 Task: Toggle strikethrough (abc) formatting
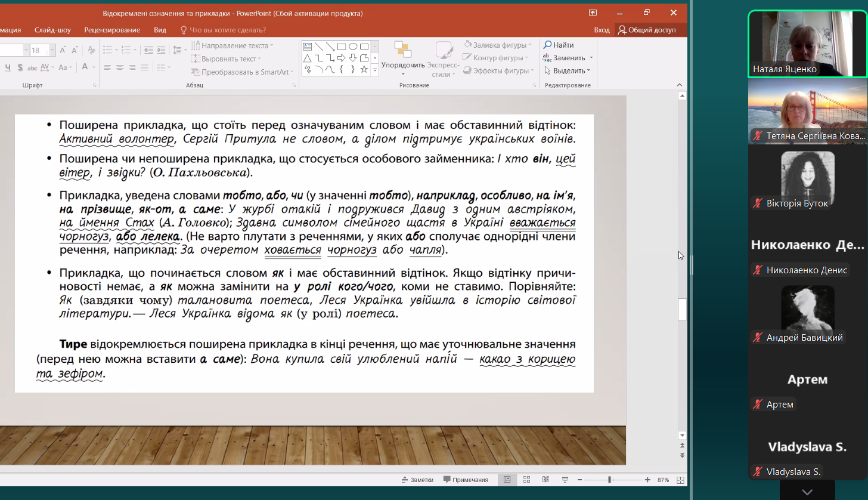[x=33, y=67]
